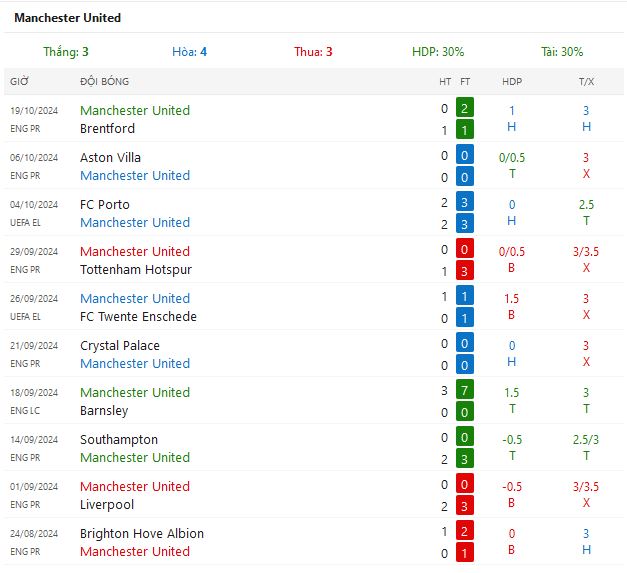The image size is (627, 573).
Task: Click HDP value 0/0.5 in Aston Villa match
Action: (512, 158)
